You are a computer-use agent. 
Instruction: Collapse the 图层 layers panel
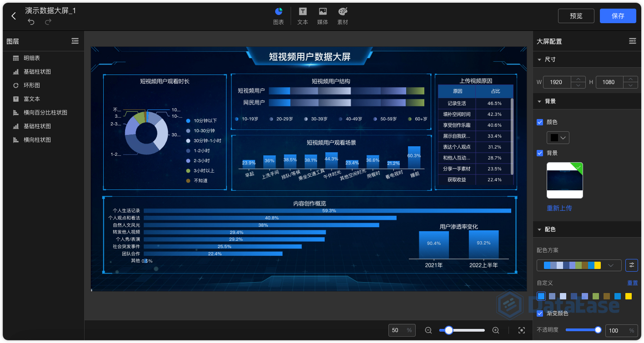(x=75, y=41)
